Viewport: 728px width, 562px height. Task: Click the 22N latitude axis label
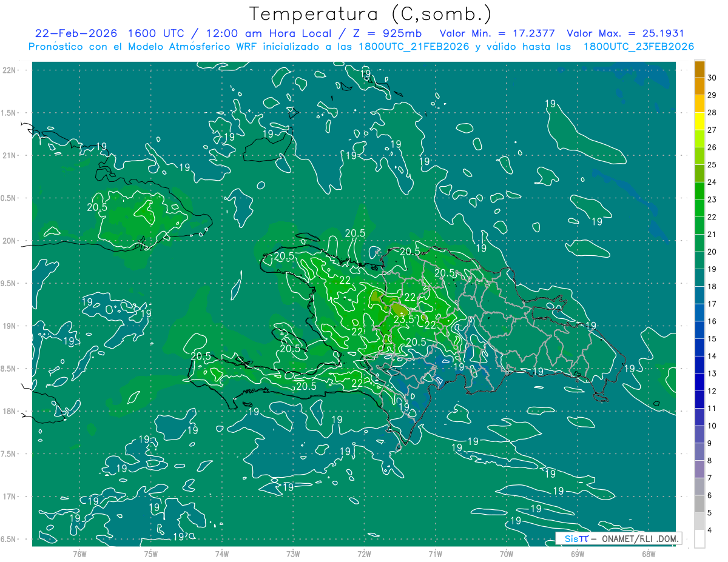tap(9, 70)
